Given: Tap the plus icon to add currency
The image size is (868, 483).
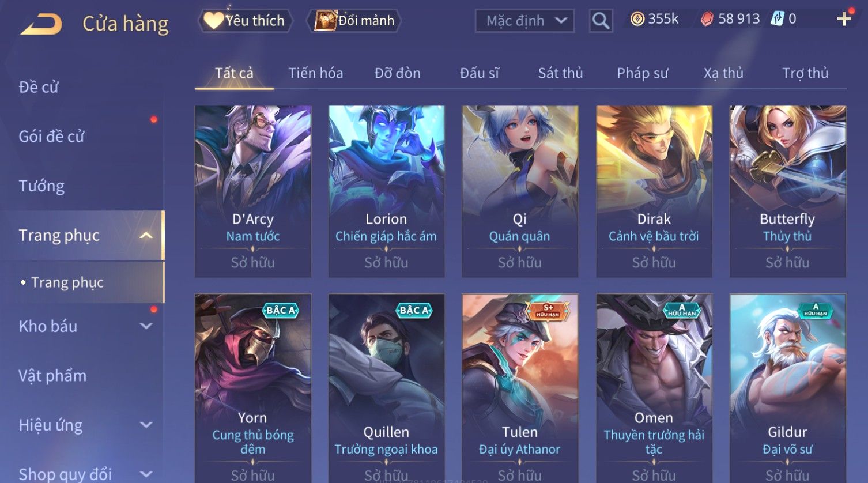Looking at the screenshot, I should pos(844,19).
